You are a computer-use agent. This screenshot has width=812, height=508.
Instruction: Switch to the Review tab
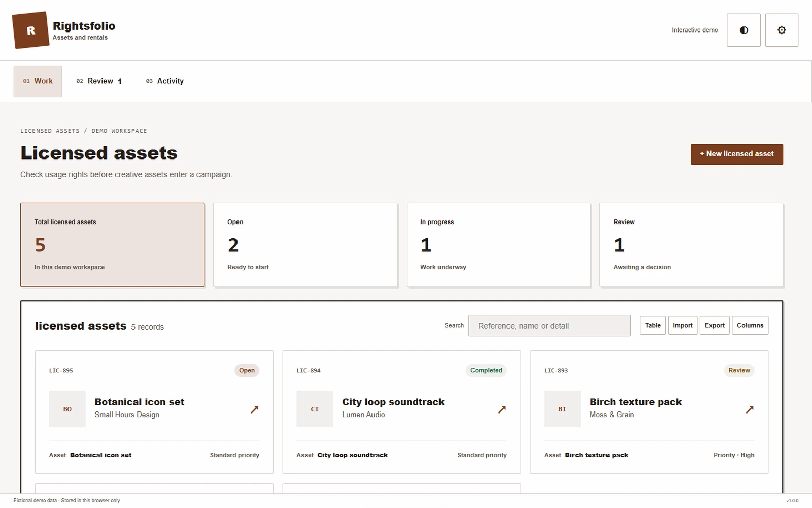pos(99,81)
